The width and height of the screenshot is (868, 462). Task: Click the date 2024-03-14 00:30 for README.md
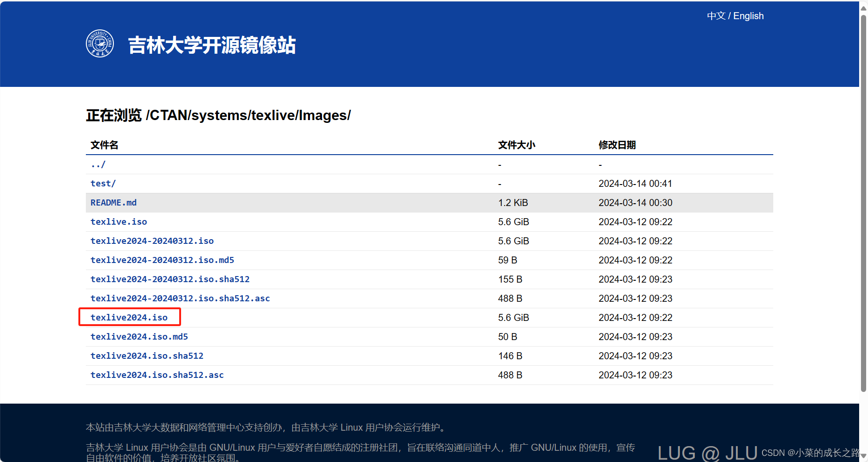point(635,203)
